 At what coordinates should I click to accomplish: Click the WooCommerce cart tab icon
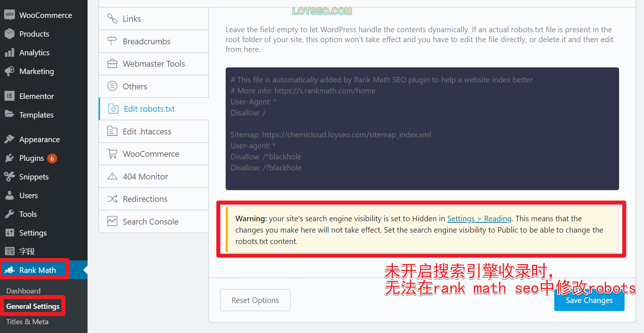(112, 154)
